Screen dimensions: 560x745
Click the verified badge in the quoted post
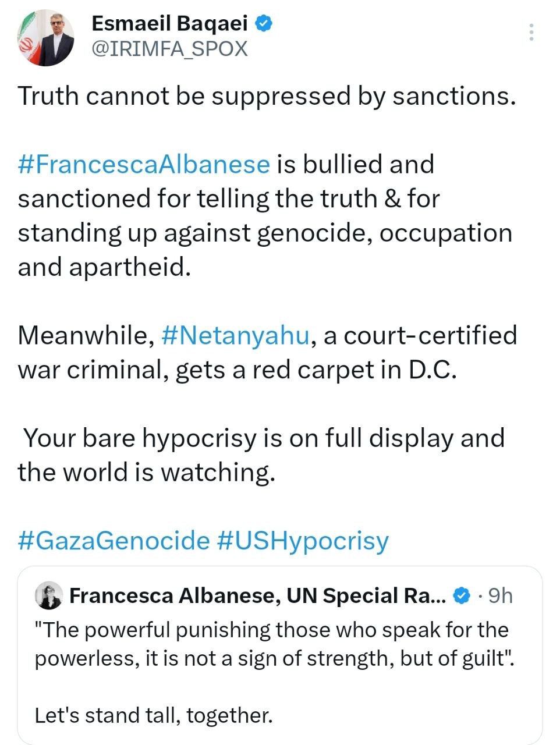461,595
